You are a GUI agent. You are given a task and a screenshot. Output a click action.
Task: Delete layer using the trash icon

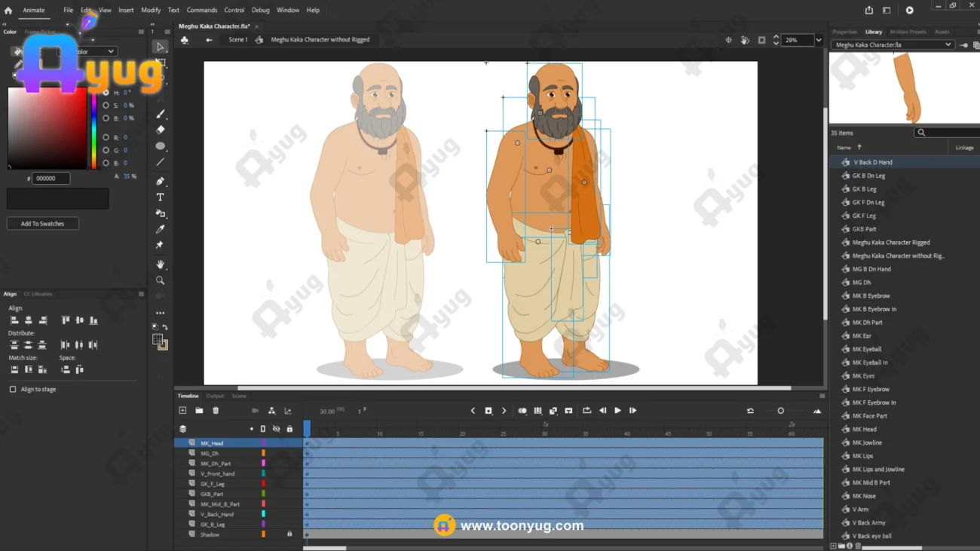(x=216, y=411)
